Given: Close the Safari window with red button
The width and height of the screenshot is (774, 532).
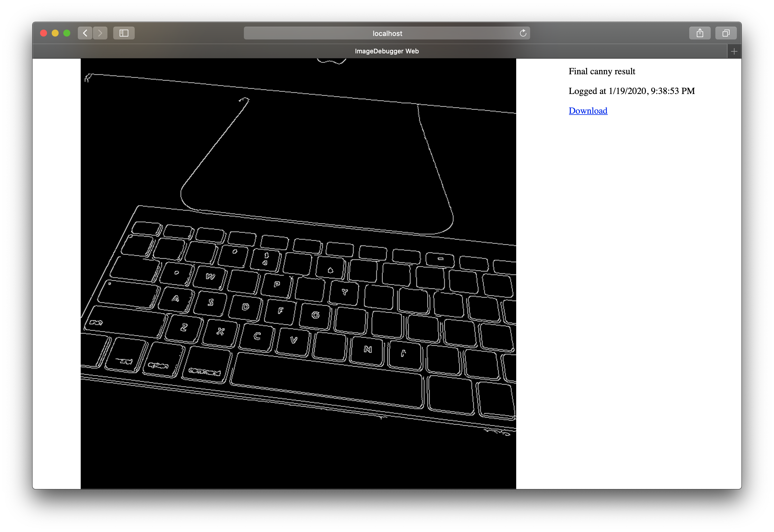Looking at the screenshot, I should tap(43, 33).
